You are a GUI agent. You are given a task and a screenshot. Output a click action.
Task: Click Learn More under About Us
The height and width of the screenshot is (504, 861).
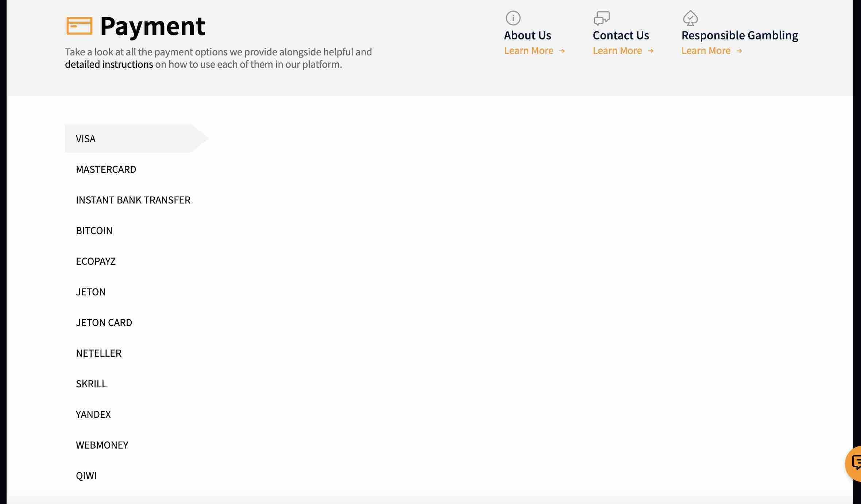[x=534, y=51]
